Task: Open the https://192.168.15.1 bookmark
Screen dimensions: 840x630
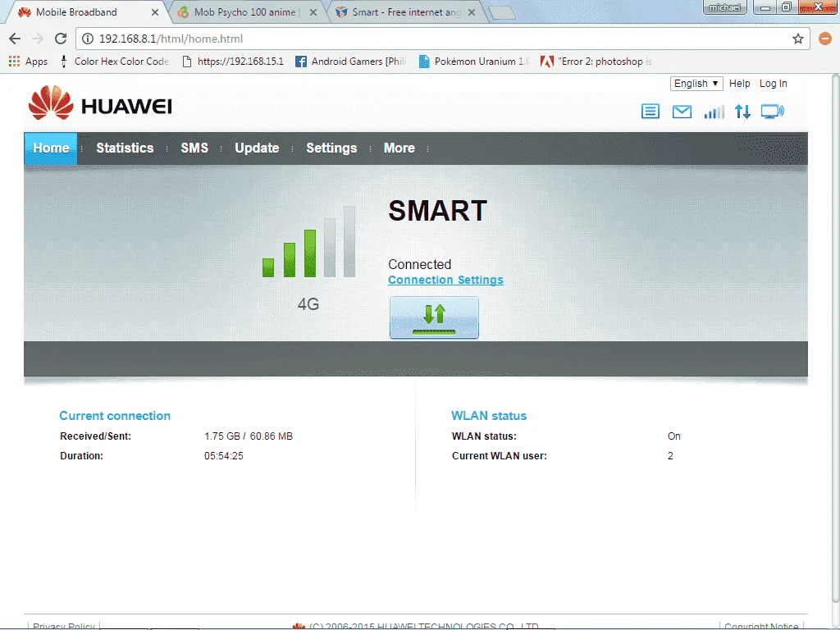Action: [233, 62]
